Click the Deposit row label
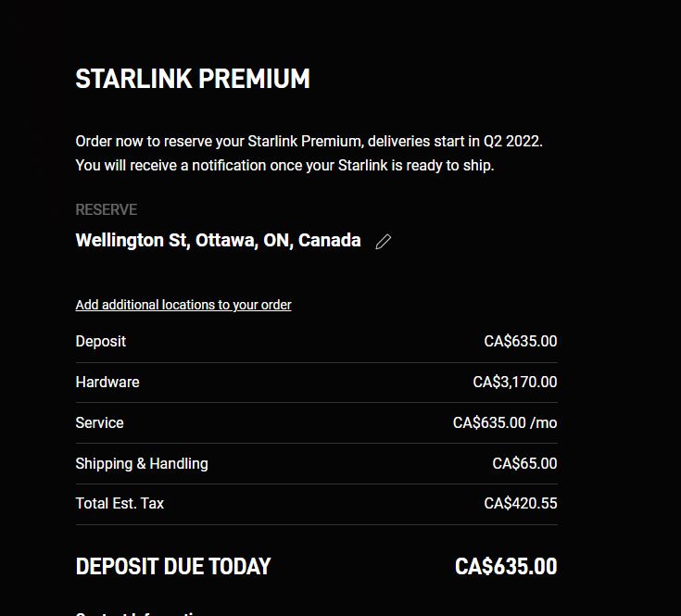 [x=101, y=341]
